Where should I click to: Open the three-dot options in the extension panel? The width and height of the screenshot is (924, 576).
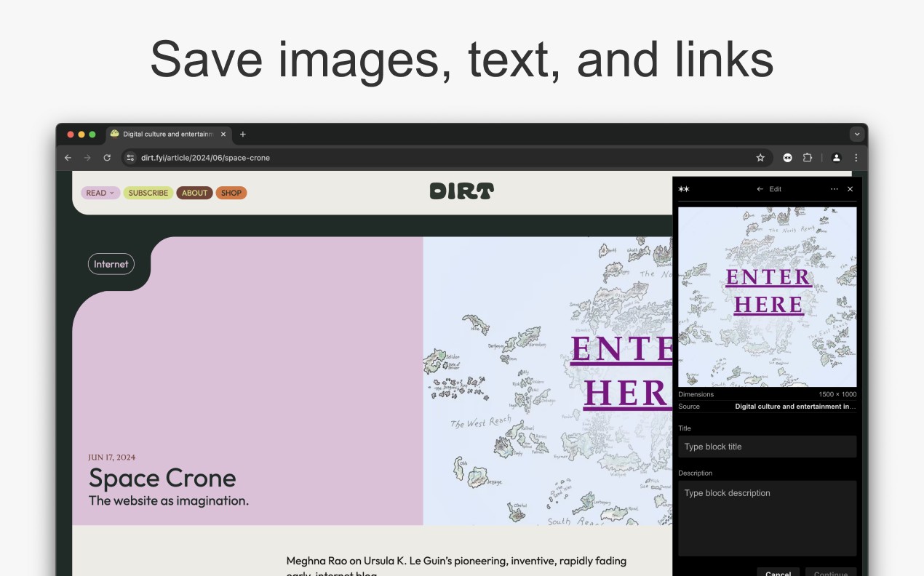click(x=834, y=189)
